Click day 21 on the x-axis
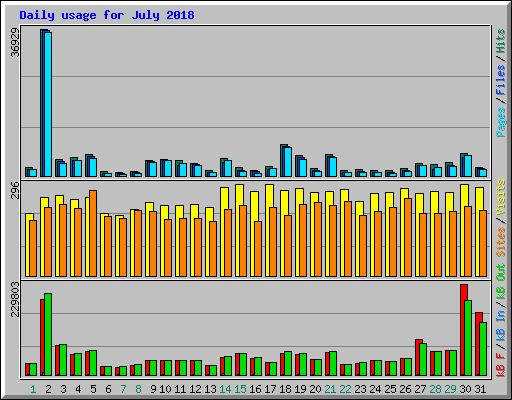 pyautogui.click(x=330, y=389)
